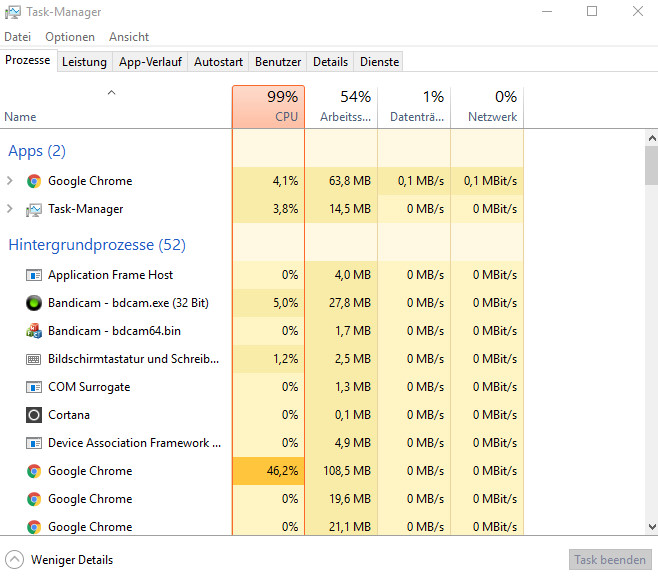658x582 pixels.
Task: Select the COM Surrogate process name
Action: point(89,387)
